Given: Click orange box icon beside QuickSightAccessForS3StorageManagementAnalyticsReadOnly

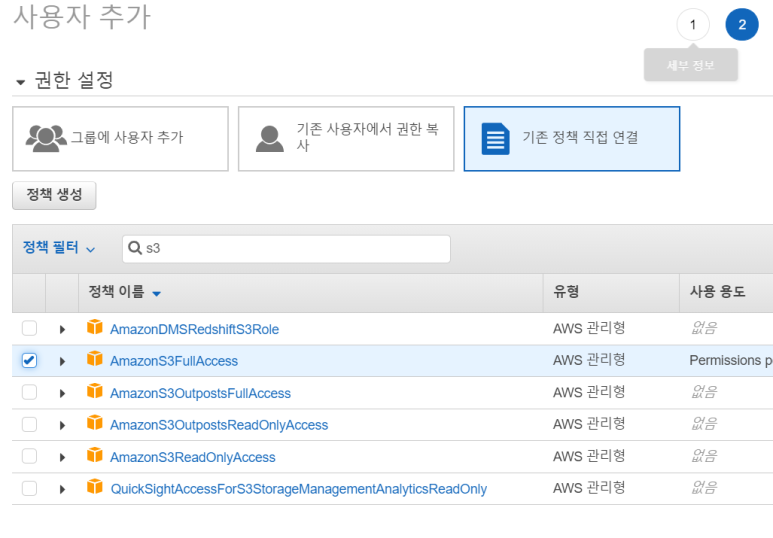Looking at the screenshot, I should (95, 487).
